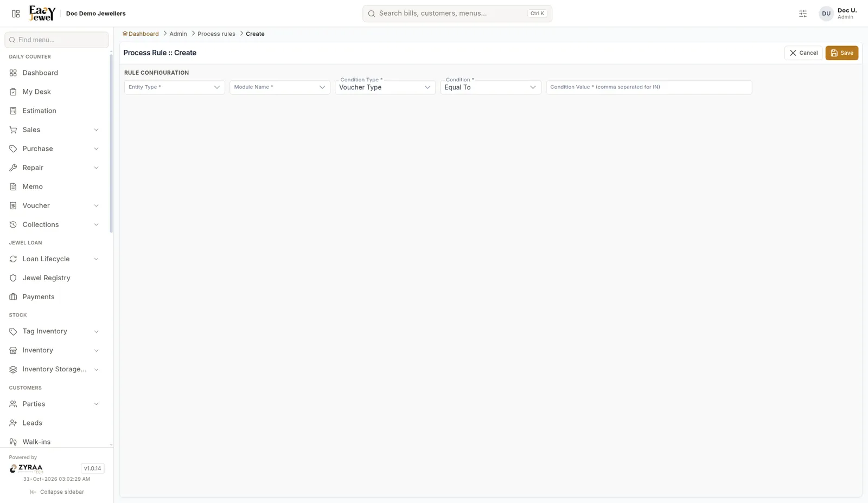Open the Entity Type dropdown
Screen dimensions: 868x503
tap(174, 87)
